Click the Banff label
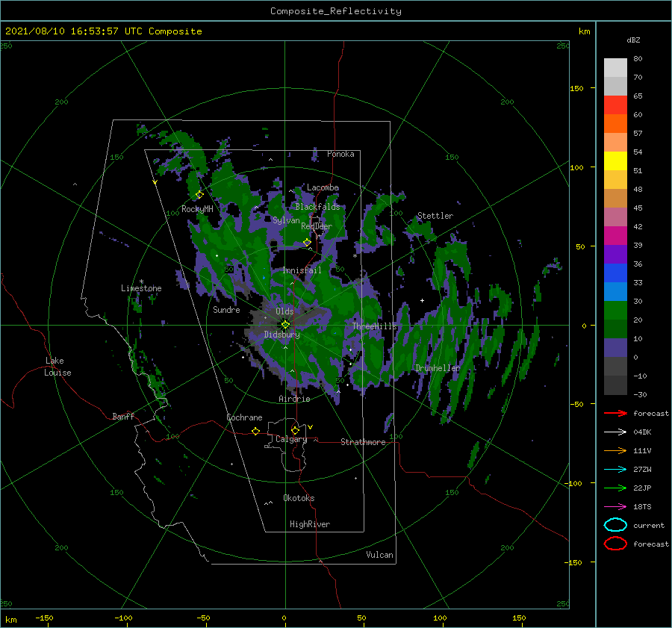The width and height of the screenshot is (672, 628). pyautogui.click(x=123, y=416)
